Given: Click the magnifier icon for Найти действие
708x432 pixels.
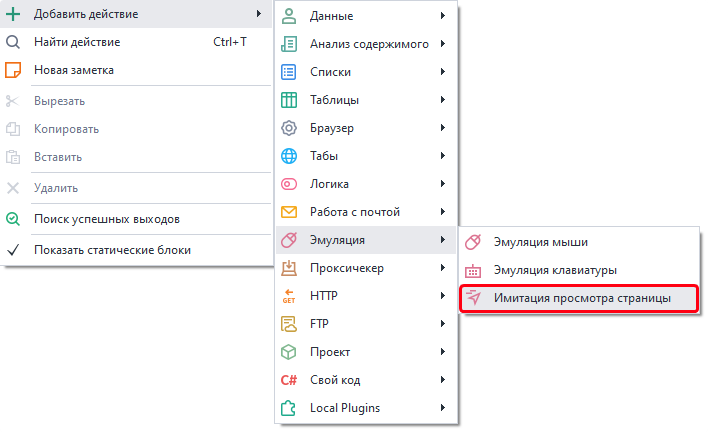Looking at the screenshot, I should (x=13, y=42).
